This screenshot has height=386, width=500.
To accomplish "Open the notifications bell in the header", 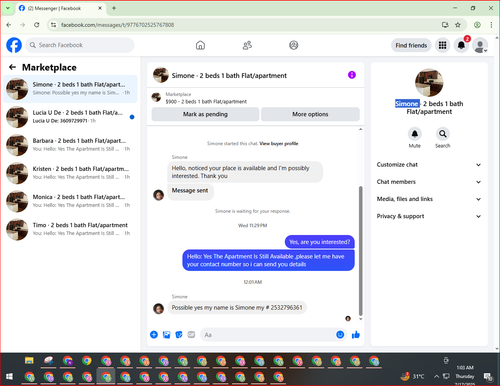I will click(x=461, y=45).
